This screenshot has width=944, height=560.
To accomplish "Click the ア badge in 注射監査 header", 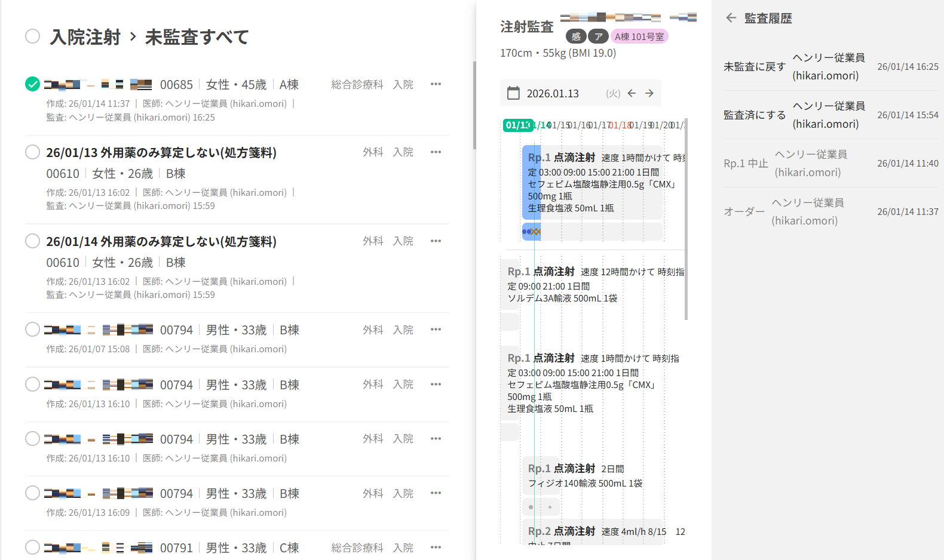I will tap(599, 36).
